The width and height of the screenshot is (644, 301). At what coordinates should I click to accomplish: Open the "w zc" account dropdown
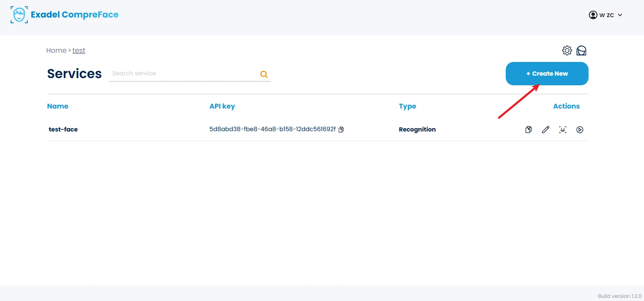point(606,15)
